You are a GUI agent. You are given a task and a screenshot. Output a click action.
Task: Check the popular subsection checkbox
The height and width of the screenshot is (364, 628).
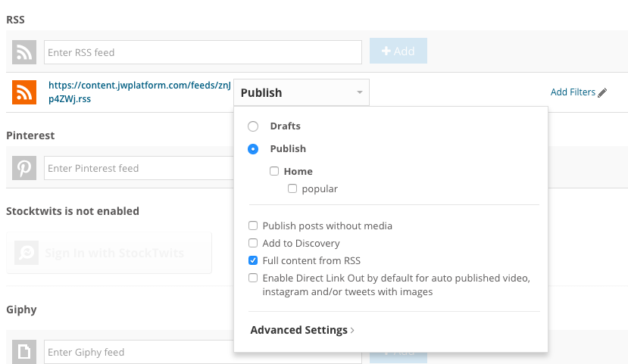pos(292,189)
